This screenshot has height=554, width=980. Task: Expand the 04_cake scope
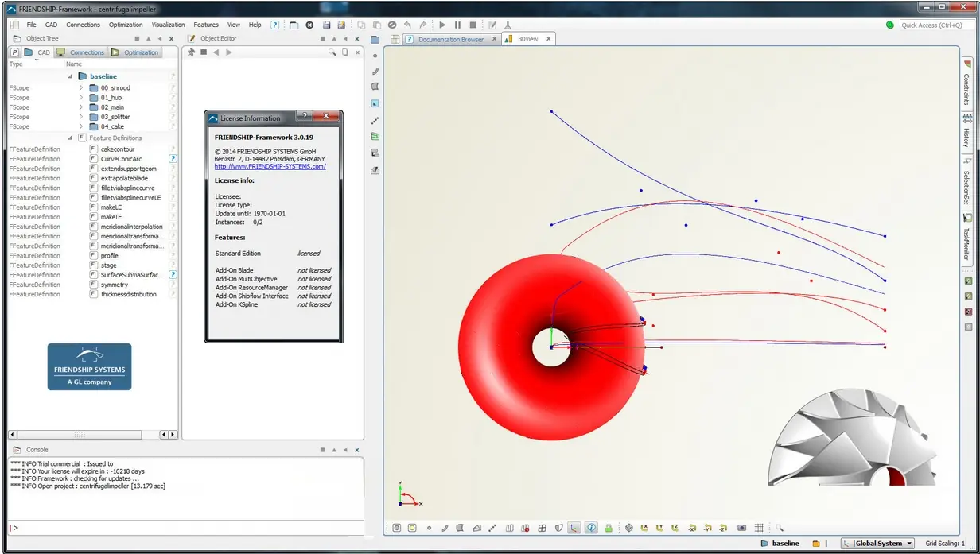tap(81, 126)
